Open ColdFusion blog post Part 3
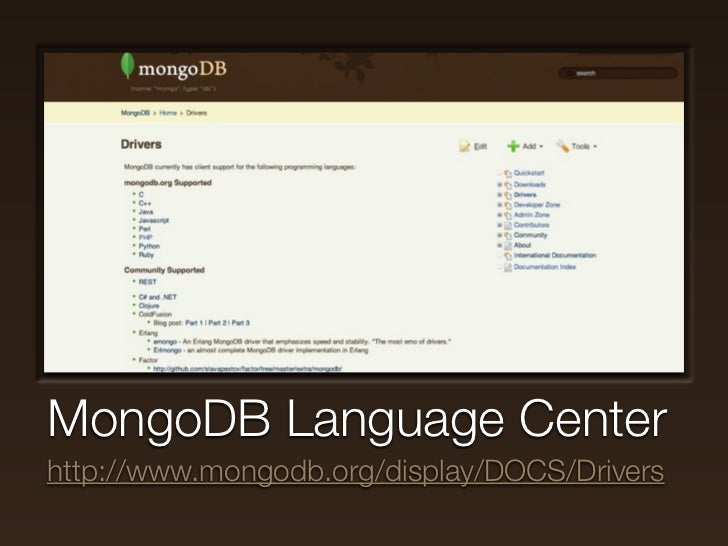 point(240,323)
